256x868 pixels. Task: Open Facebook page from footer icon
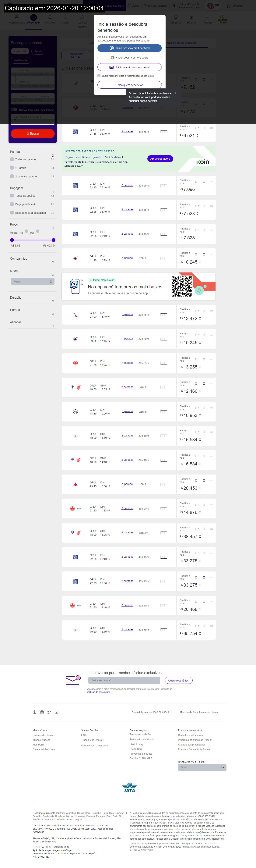click(x=35, y=712)
